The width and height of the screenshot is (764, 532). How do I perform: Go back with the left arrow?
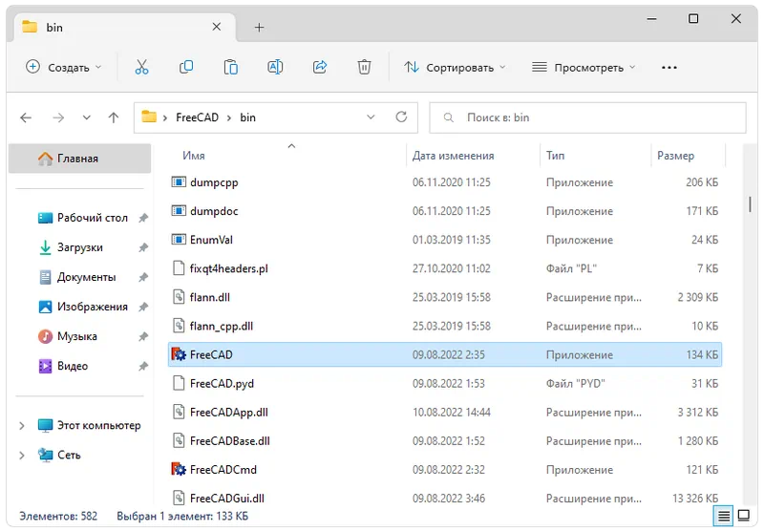tap(26, 117)
